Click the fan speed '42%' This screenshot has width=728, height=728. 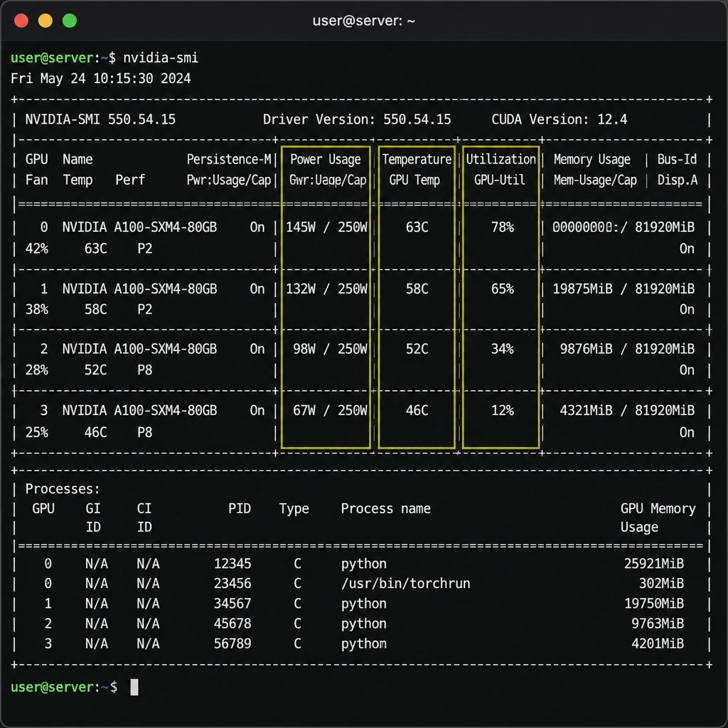point(37,248)
